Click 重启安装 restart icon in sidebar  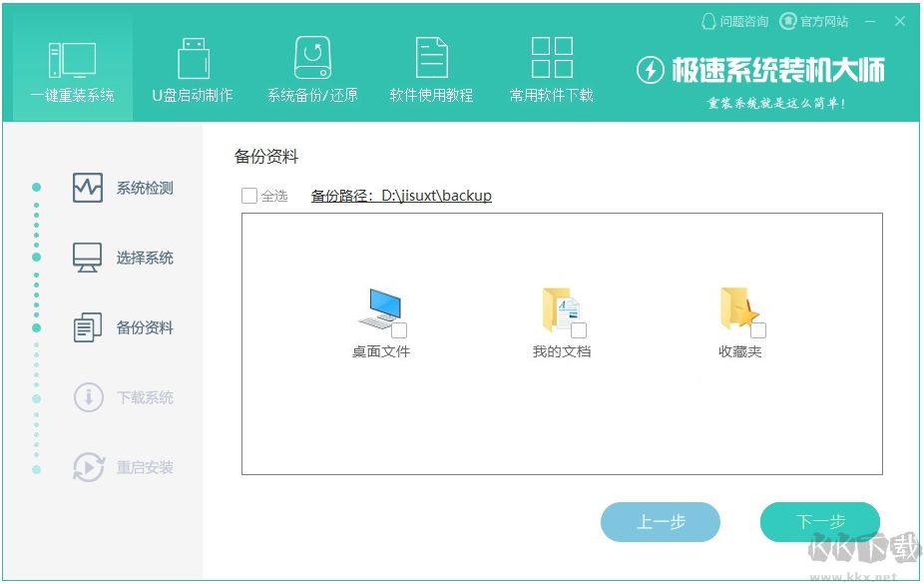(88, 467)
